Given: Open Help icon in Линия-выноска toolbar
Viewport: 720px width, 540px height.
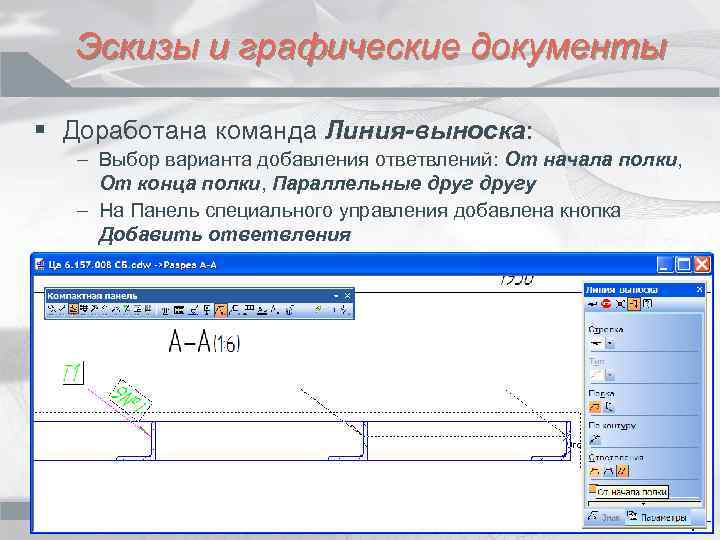Looking at the screenshot, I should [647, 304].
